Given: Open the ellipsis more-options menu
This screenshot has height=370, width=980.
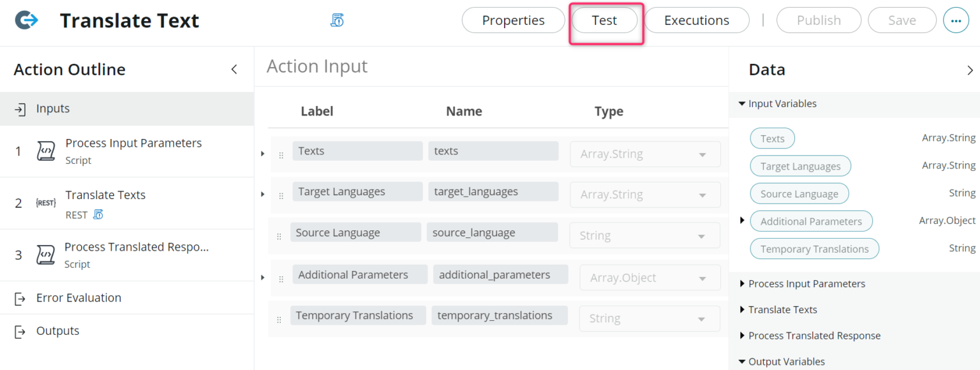Looking at the screenshot, I should pos(956,20).
